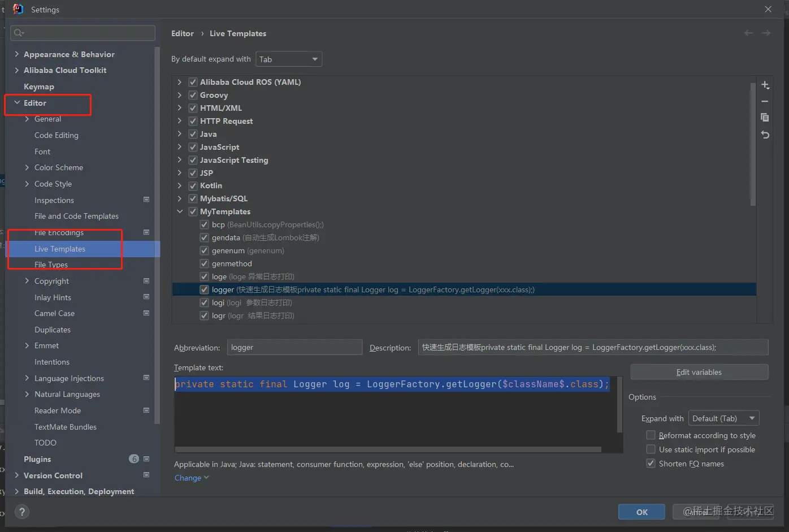Open the Keymap settings page
This screenshot has width=789, height=532.
[x=39, y=86]
